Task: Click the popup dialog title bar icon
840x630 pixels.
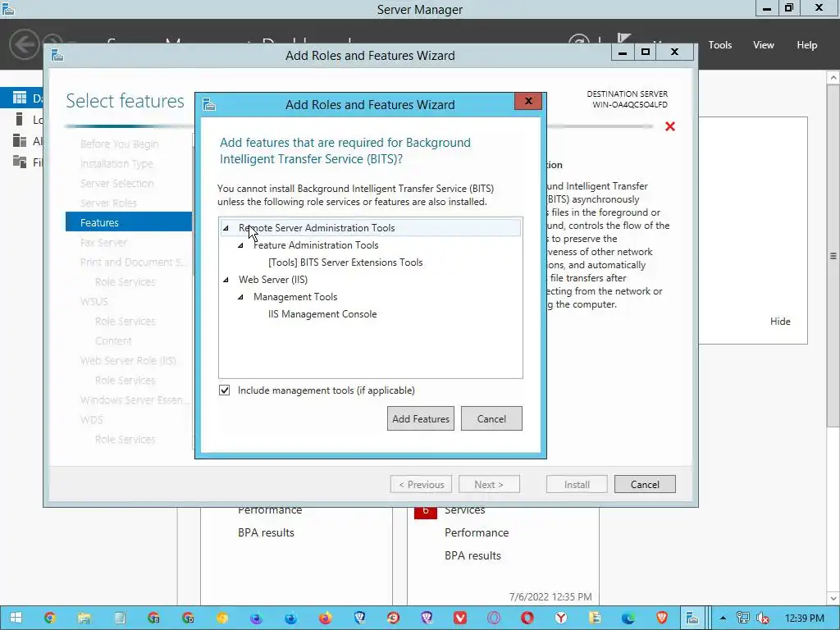Action: click(x=209, y=104)
